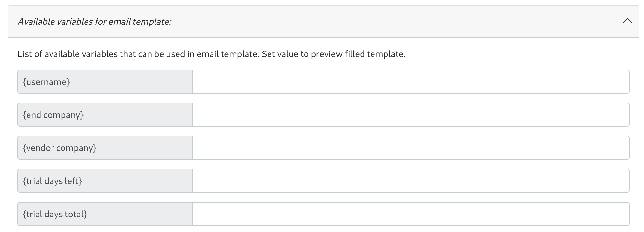The width and height of the screenshot is (644, 232).
Task: Click the {vendor company} variable label
Action: [x=60, y=148]
